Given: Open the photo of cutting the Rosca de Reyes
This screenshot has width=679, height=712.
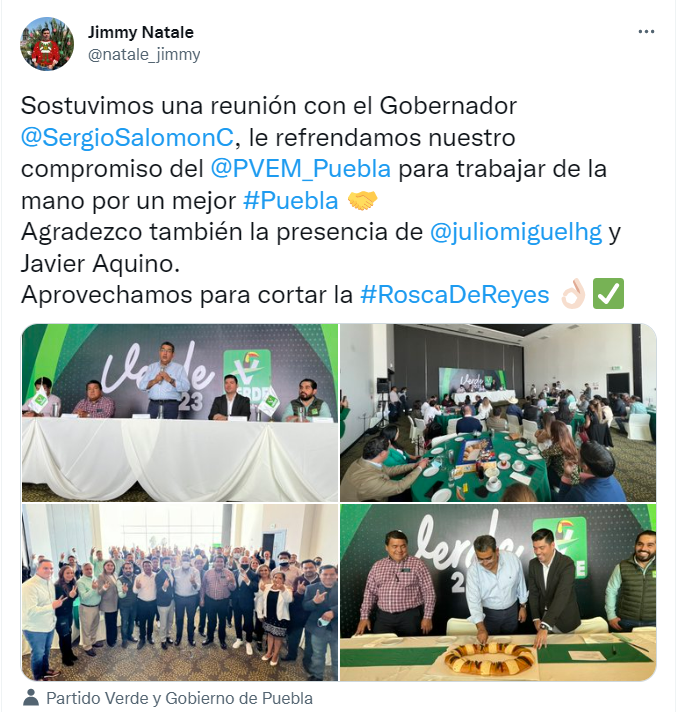Looking at the screenshot, I should [x=498, y=592].
